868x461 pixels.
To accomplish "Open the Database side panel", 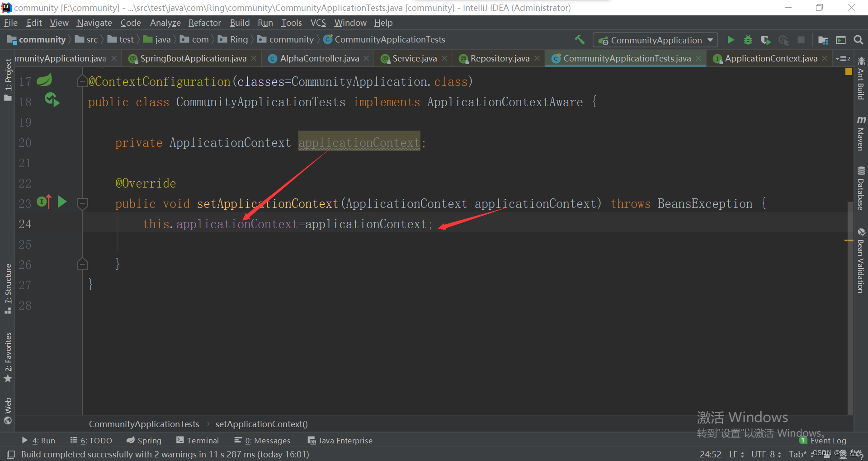I will (861, 188).
